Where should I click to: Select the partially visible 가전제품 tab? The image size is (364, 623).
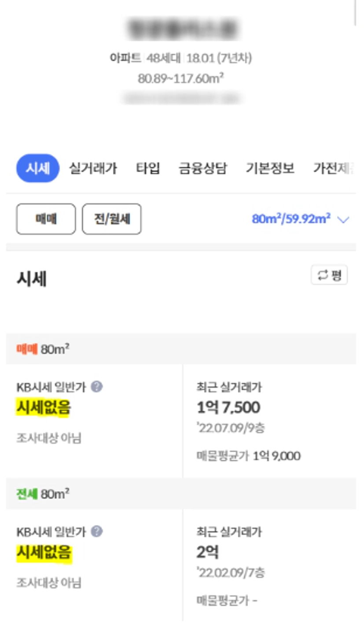333,168
